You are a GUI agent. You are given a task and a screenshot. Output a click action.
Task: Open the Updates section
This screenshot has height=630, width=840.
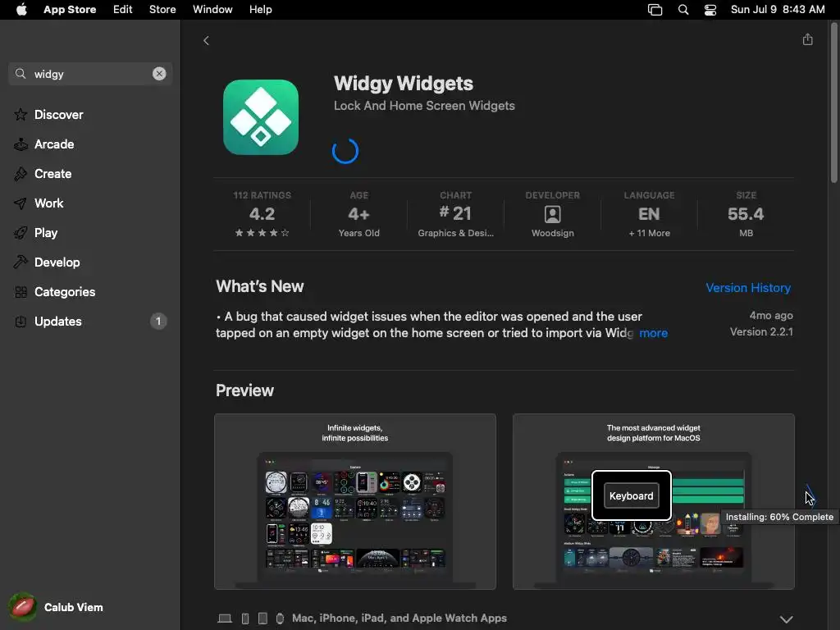tap(90, 321)
